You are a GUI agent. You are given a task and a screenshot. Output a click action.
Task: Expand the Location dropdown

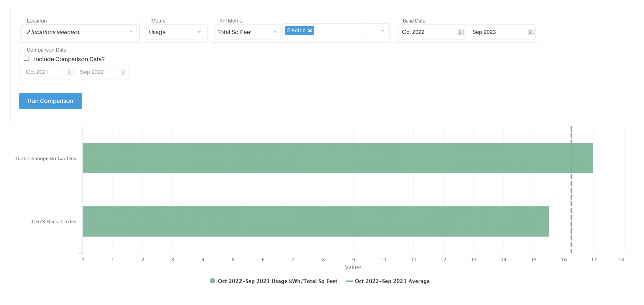[x=131, y=32]
